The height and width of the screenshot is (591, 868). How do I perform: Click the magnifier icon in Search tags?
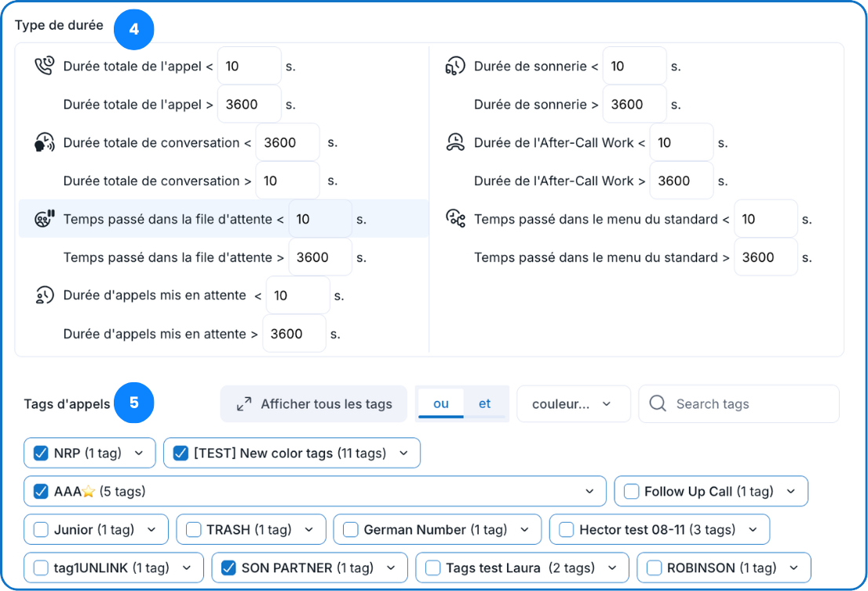click(x=660, y=404)
